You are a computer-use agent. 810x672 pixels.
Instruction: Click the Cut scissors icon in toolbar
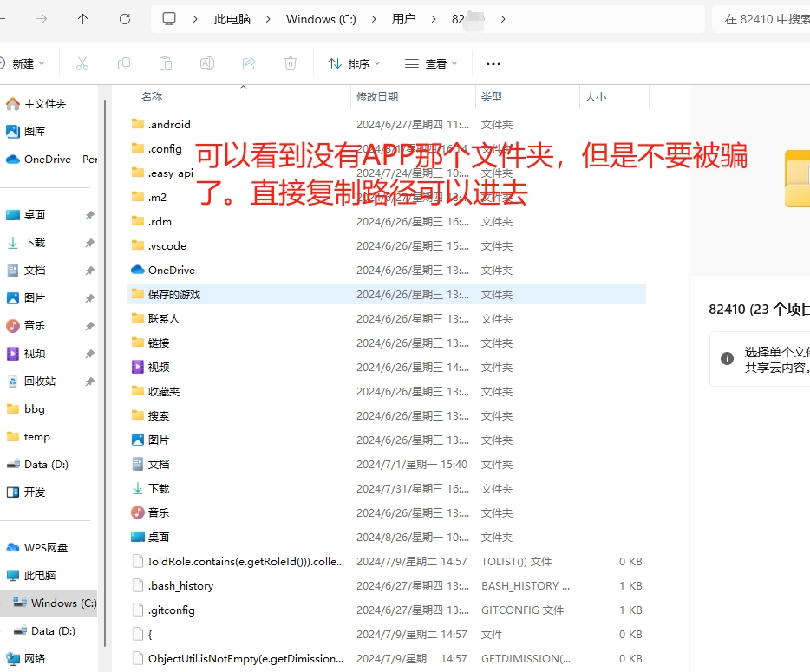(82, 63)
